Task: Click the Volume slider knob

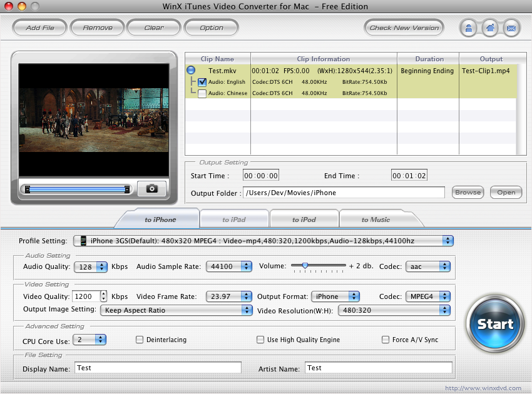Action: (x=305, y=265)
